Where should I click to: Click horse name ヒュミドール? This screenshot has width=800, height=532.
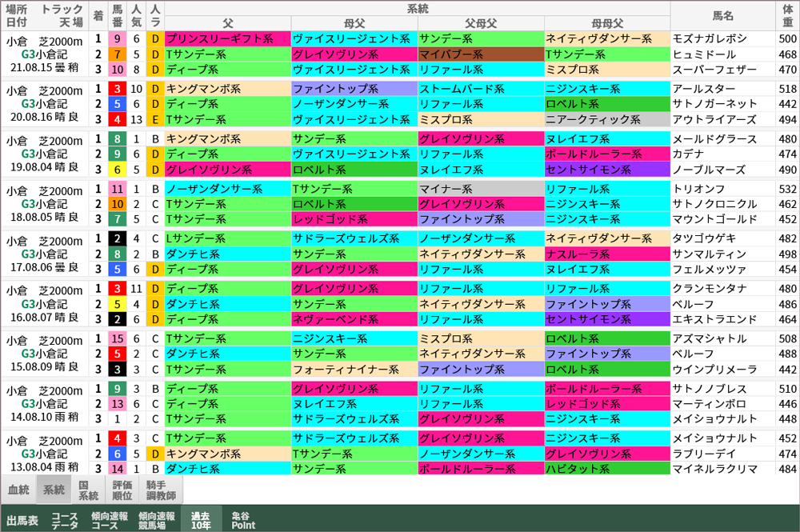click(704, 54)
